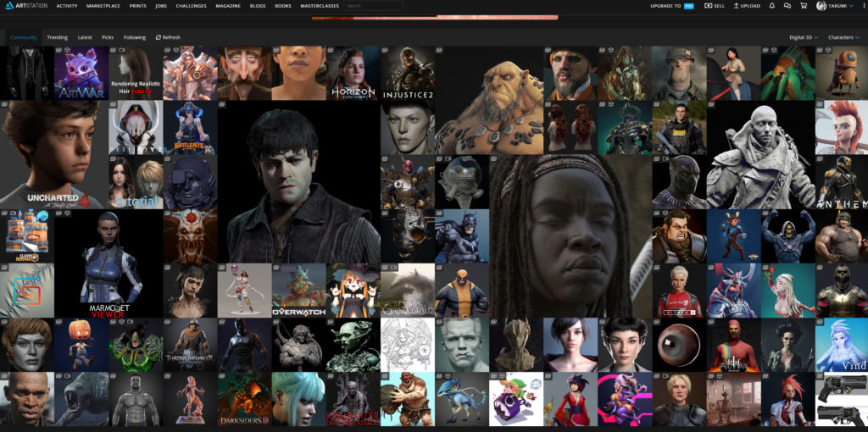The image size is (868, 432).
Task: Open the Jobs page
Action: pos(161,6)
